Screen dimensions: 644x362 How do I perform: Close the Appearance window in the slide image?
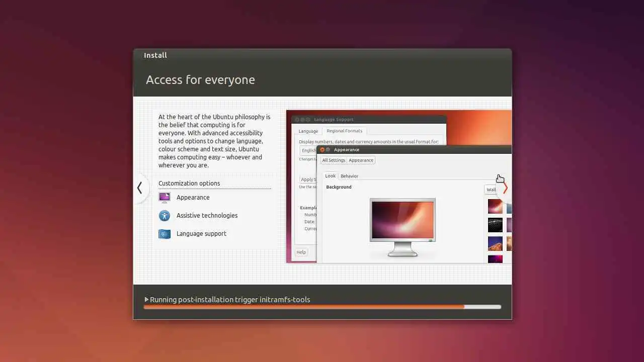tap(323, 150)
